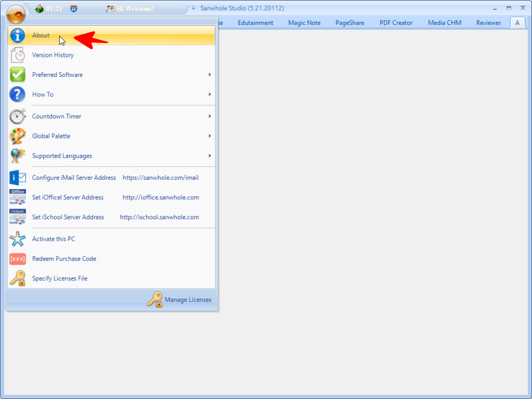Image resolution: width=532 pixels, height=399 pixels.
Task: Select Configure iMail Server Address entry
Action: (x=112, y=177)
